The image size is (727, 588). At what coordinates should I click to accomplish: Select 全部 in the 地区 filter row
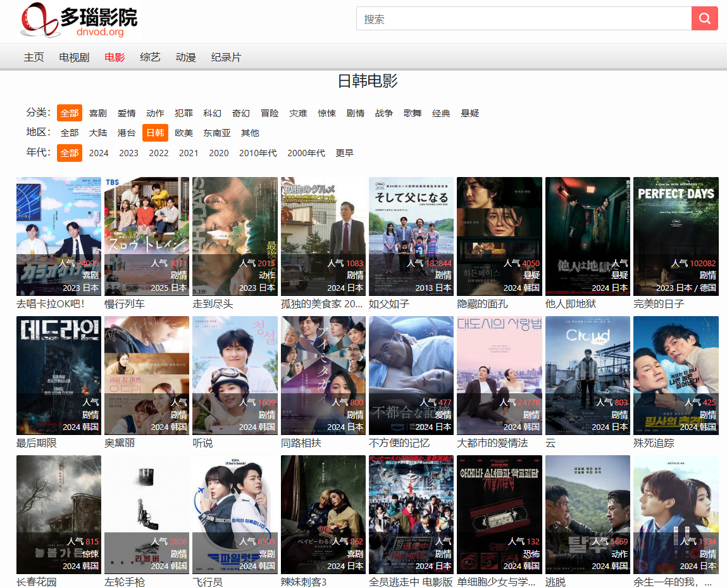(70, 133)
